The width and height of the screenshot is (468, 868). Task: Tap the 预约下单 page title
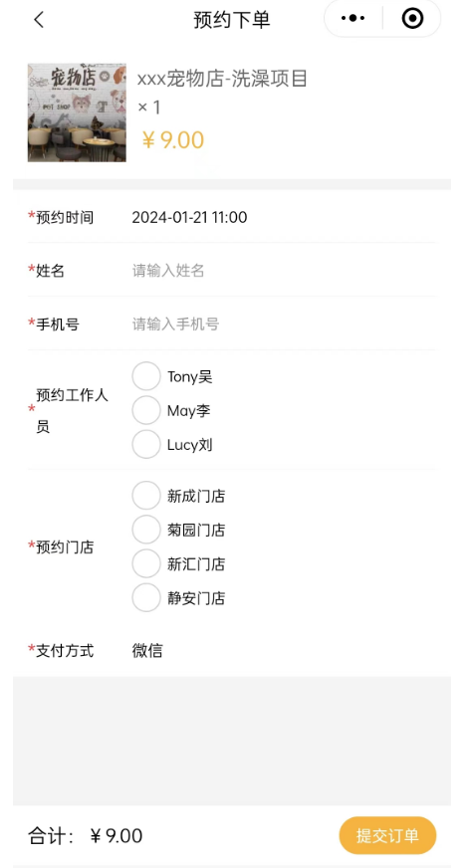231,20
